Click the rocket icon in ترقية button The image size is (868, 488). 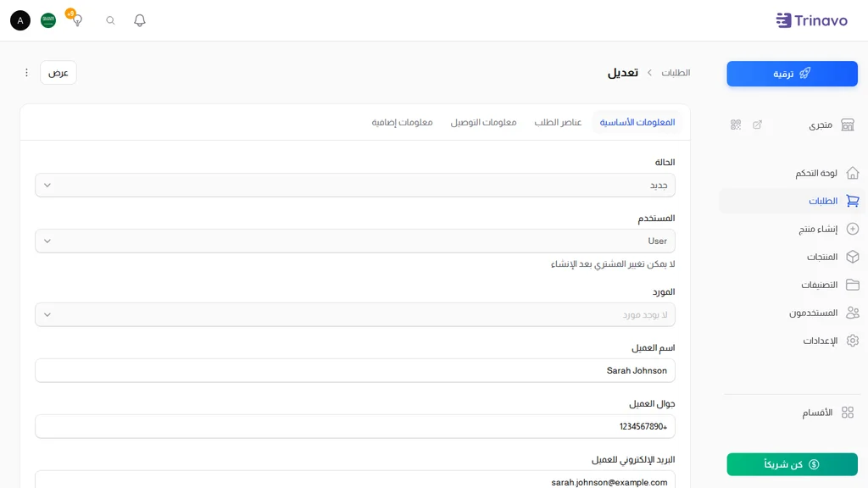tap(805, 73)
